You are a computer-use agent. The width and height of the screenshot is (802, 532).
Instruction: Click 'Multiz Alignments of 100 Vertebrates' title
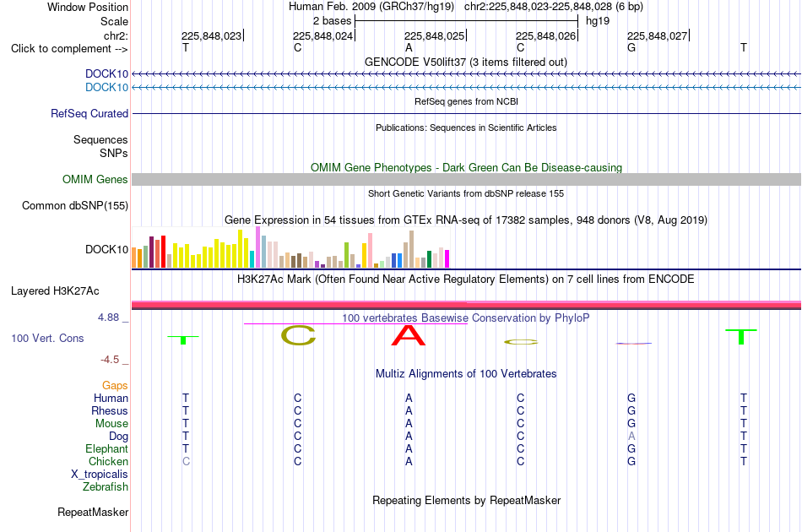[466, 374]
